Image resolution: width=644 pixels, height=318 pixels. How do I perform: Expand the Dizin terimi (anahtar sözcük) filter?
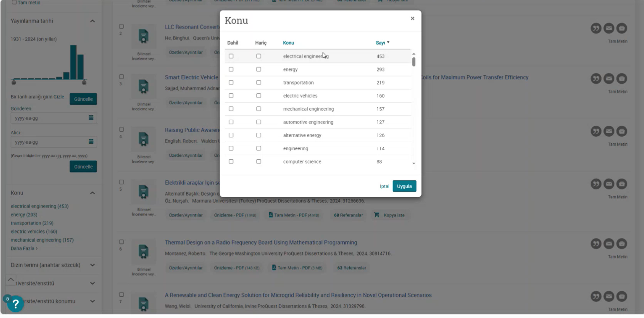[92, 265]
